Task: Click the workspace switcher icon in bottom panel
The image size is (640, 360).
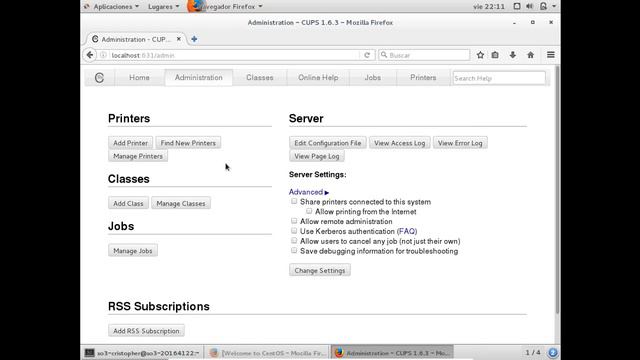Action: pyautogui.click(x=553, y=352)
